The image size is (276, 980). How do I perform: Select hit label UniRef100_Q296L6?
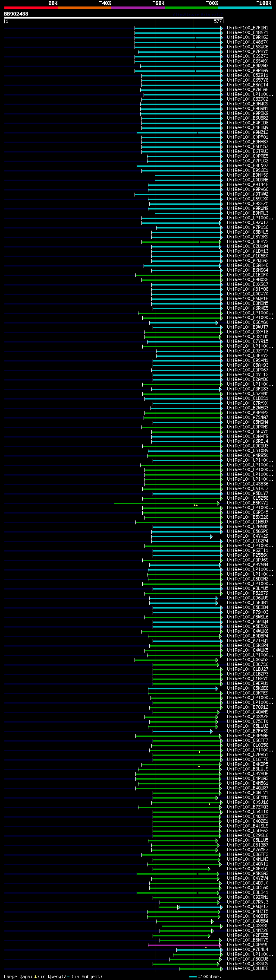tap(248, 835)
